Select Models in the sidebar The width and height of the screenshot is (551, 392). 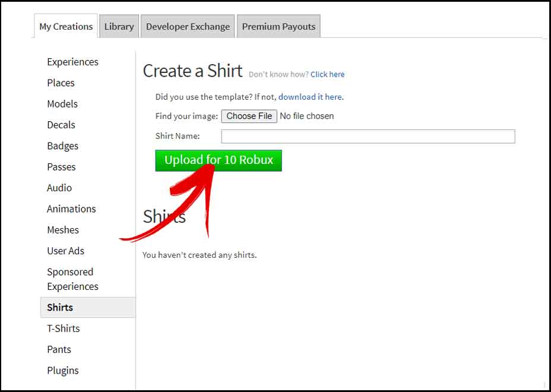click(62, 104)
